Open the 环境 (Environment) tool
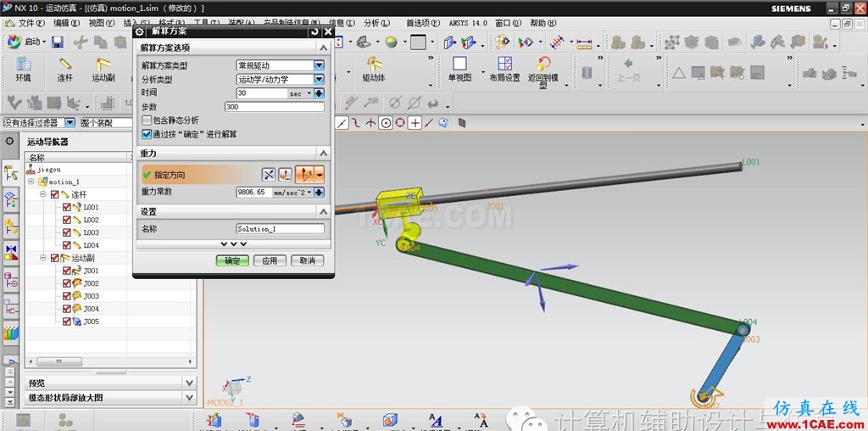This screenshot has width=868, height=431. coord(23,70)
